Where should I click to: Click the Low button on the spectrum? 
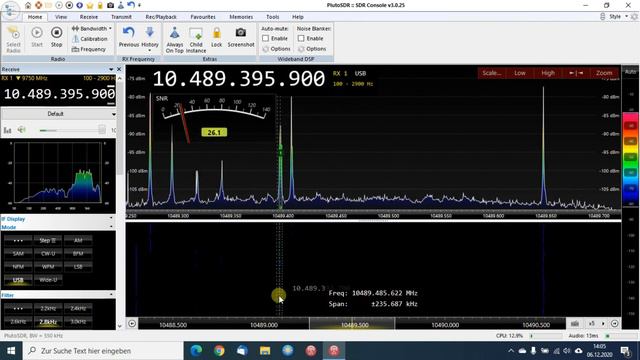click(x=520, y=73)
